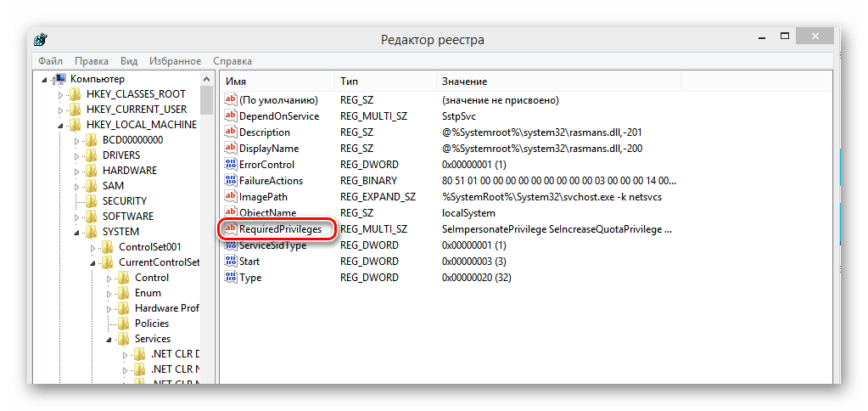Expand the ControlSet001 tree node
The image size is (868, 411).
[93, 247]
